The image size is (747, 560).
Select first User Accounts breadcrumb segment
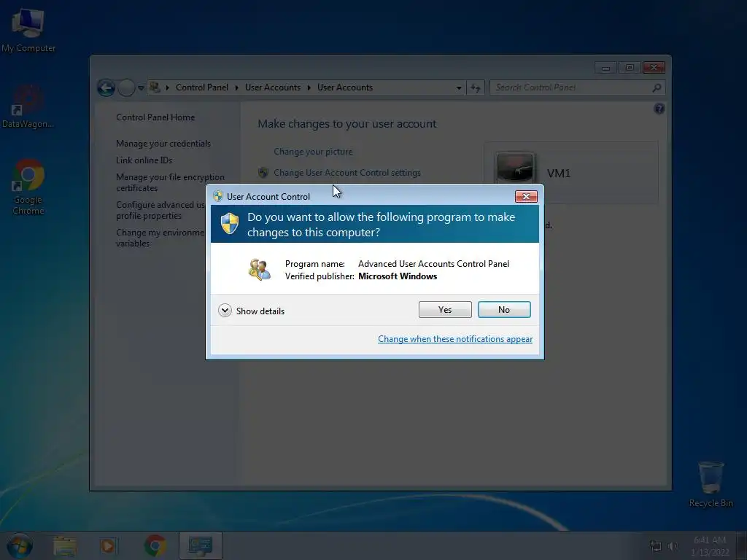pos(273,87)
